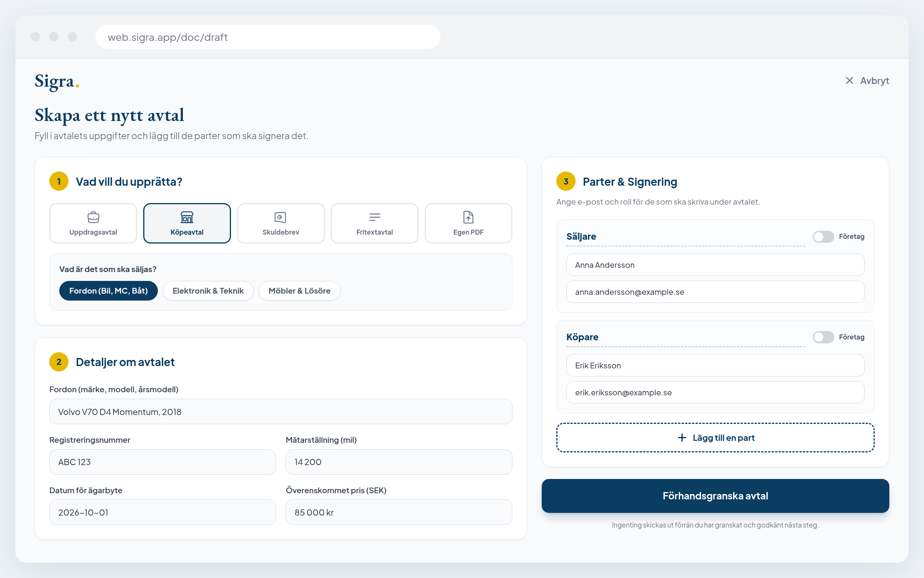Edit buyer email erik.eriksson@example.se
The height and width of the screenshot is (578, 924).
click(715, 392)
